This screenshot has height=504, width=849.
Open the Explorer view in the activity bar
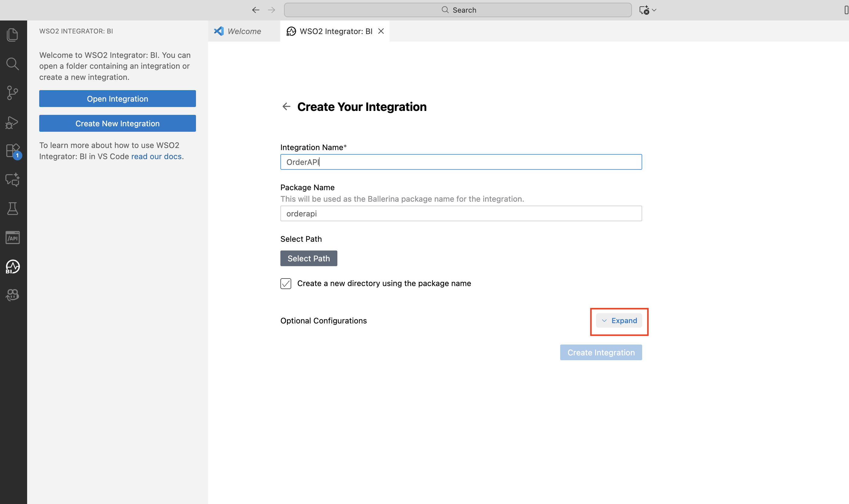(13, 34)
